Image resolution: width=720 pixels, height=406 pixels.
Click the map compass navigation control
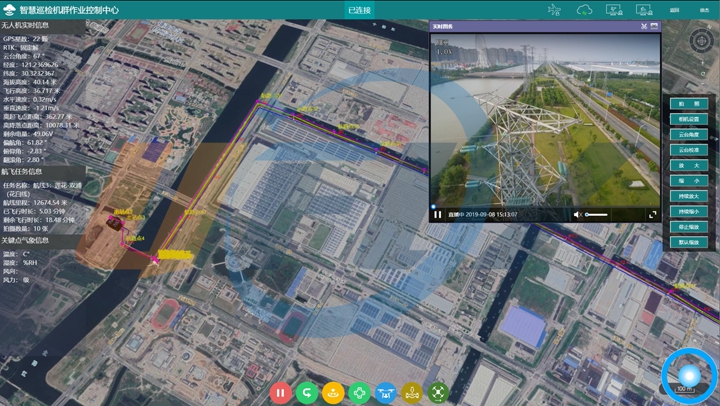(702, 41)
